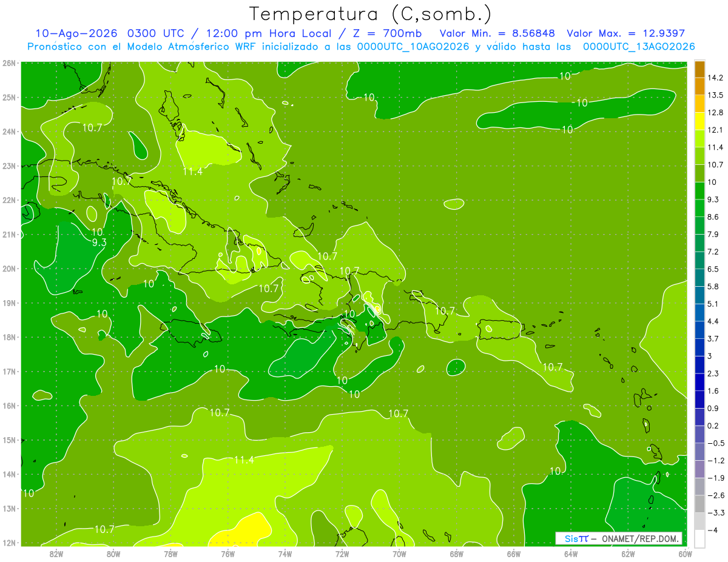728x562 pixels.
Task: Click the '66W' longitude label
Action: click(x=513, y=554)
